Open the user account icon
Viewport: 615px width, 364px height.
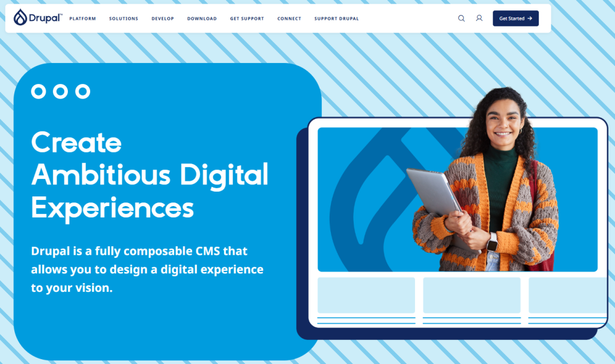[479, 18]
